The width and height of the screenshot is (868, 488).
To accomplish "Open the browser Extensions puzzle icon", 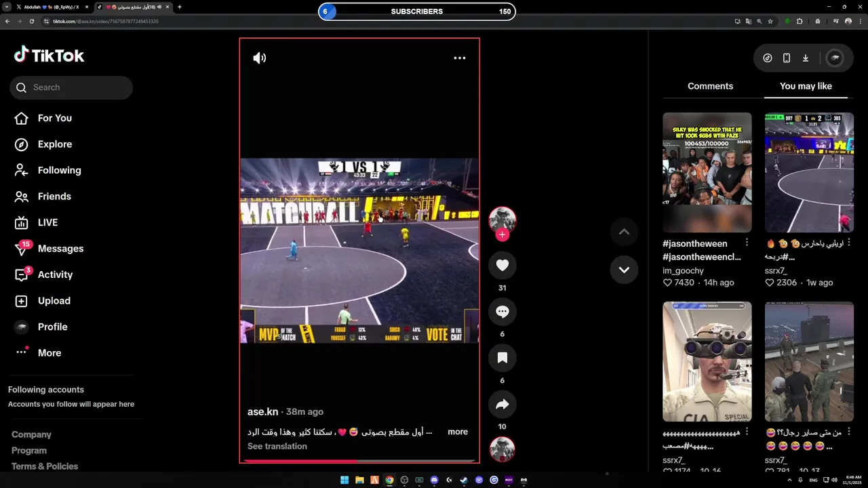I will pyautogui.click(x=800, y=21).
